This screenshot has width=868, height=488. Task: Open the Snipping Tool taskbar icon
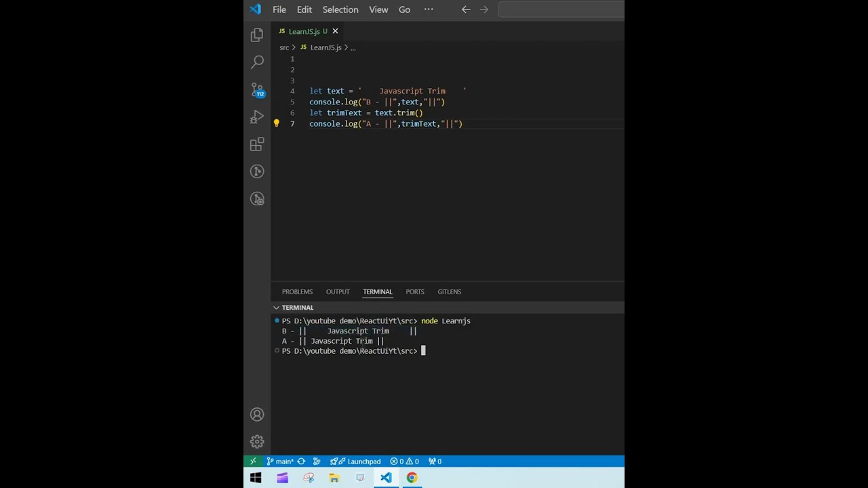click(x=309, y=478)
